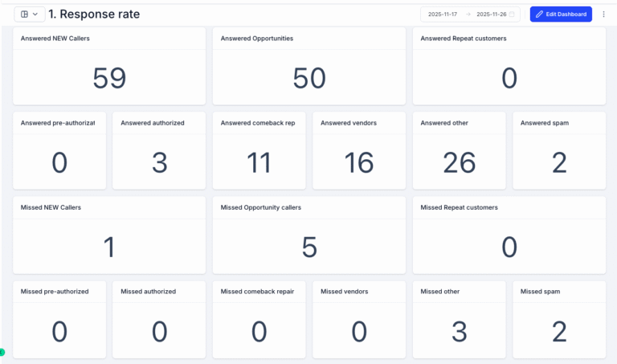Click the 1. Response rate dashboard title
The height and width of the screenshot is (364, 617).
pos(94,14)
